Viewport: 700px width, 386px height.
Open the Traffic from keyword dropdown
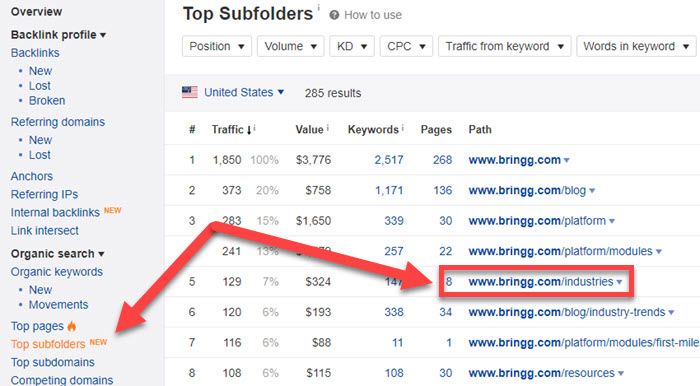pos(505,46)
